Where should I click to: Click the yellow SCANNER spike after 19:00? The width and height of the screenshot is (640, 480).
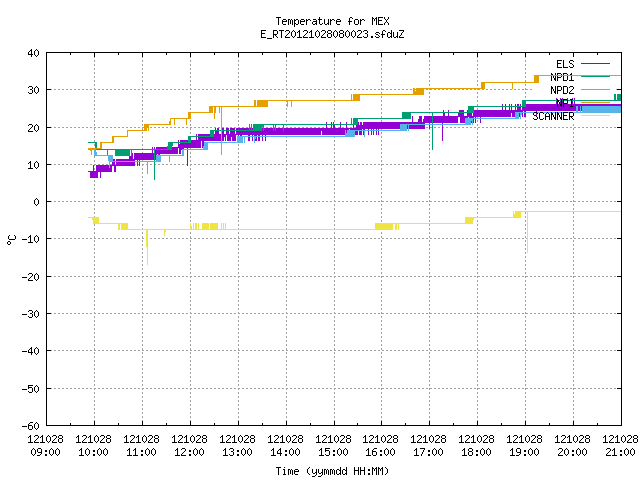[x=527, y=232]
